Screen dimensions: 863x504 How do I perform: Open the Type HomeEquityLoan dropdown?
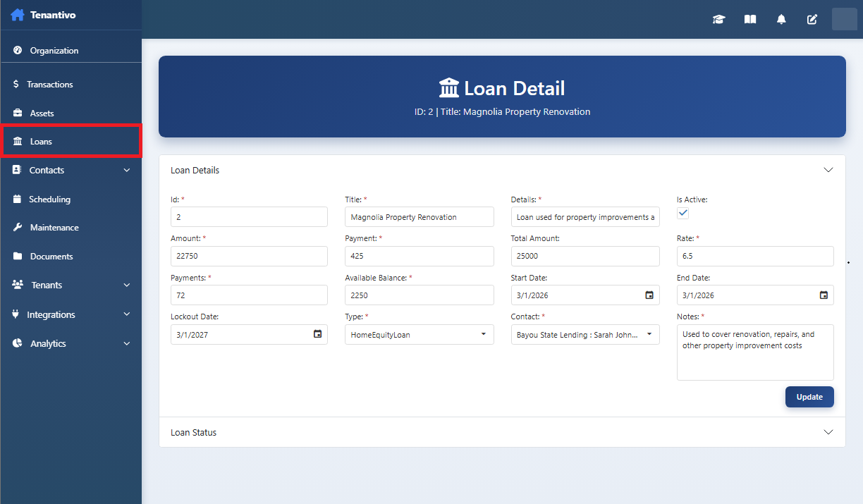coord(420,334)
